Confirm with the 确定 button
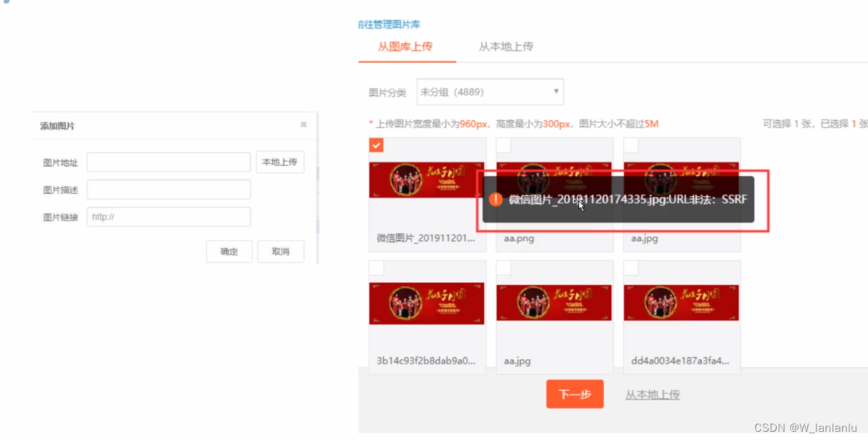 (229, 251)
